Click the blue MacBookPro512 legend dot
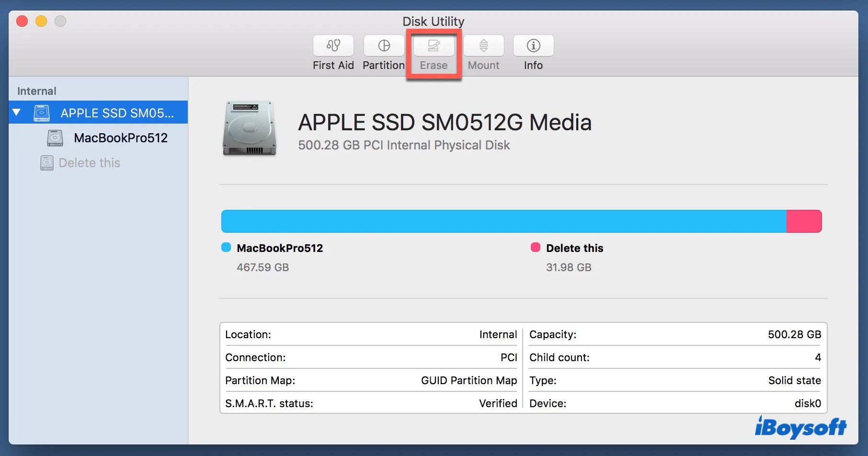The image size is (868, 456). [x=225, y=247]
